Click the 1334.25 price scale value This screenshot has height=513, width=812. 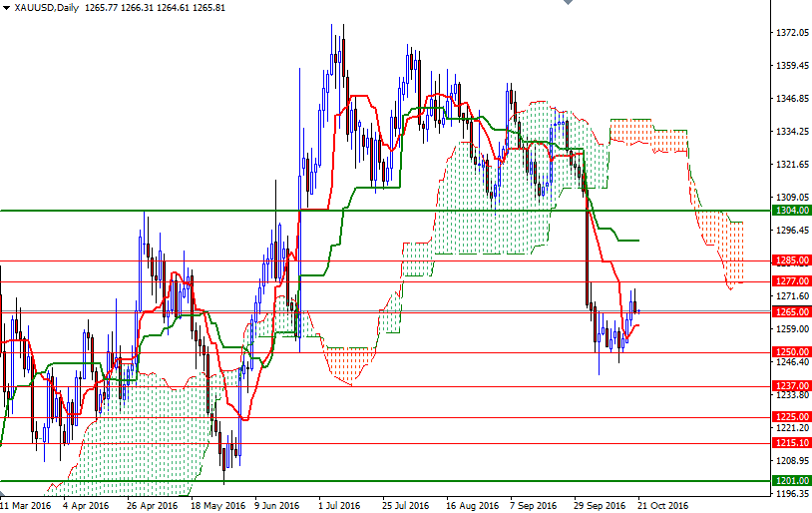pyautogui.click(x=792, y=132)
